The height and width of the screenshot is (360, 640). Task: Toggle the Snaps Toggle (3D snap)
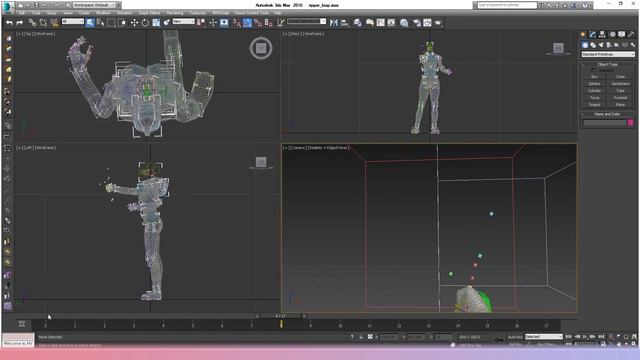(236, 23)
